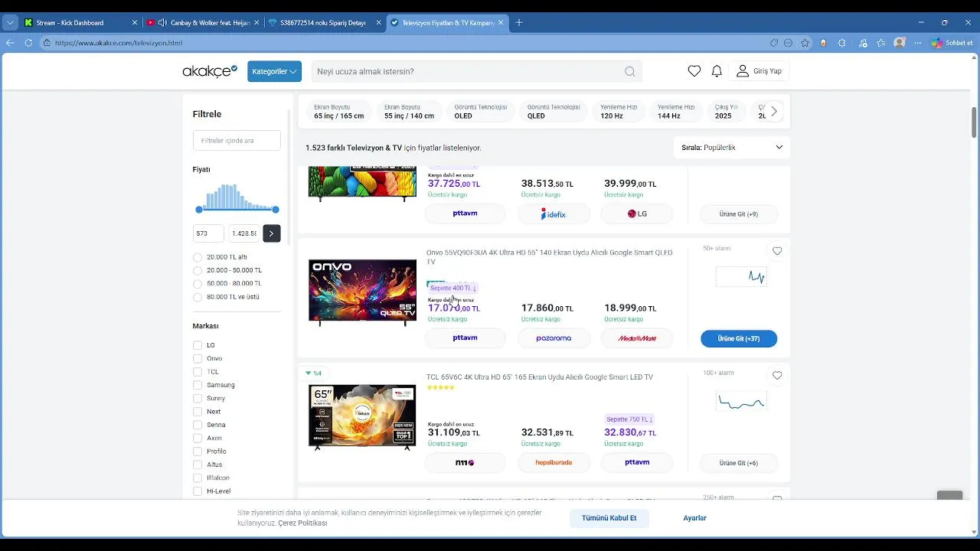The height and width of the screenshot is (551, 980).
Task: Select the 80.000 TL ve üstü option
Action: pyautogui.click(x=198, y=297)
